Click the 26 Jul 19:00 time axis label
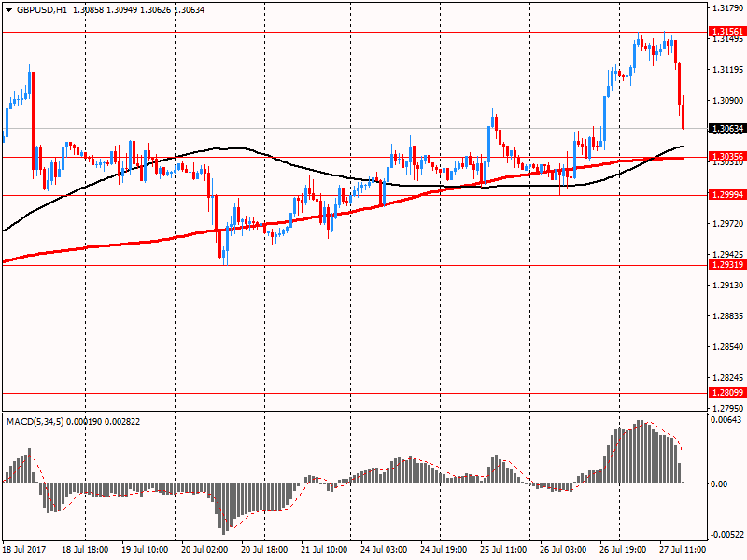 [623, 550]
